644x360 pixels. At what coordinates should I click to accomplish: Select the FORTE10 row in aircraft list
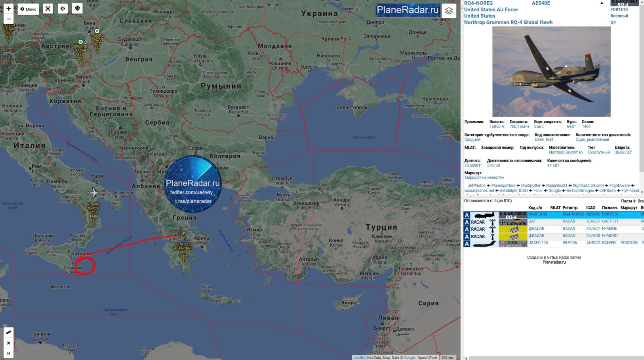coord(553,214)
